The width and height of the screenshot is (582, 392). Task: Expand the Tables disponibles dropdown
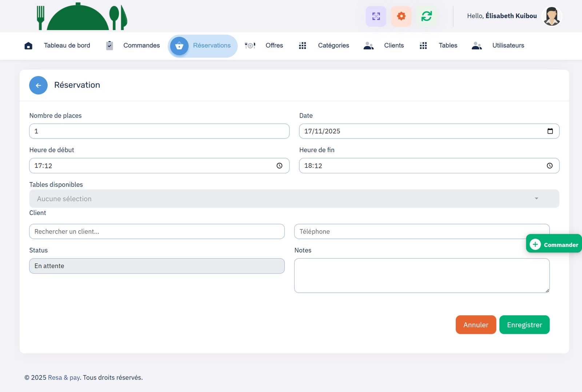coord(294,199)
